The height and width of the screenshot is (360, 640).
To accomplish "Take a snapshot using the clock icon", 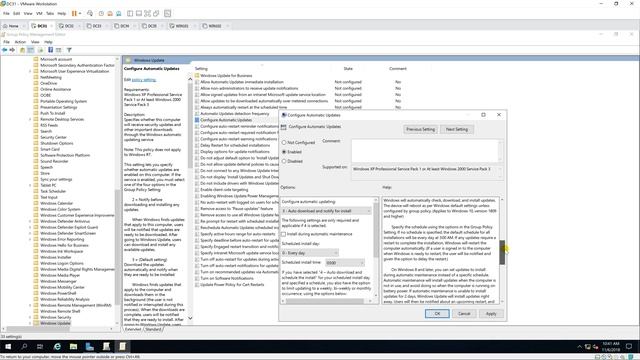I will [x=101, y=13].
